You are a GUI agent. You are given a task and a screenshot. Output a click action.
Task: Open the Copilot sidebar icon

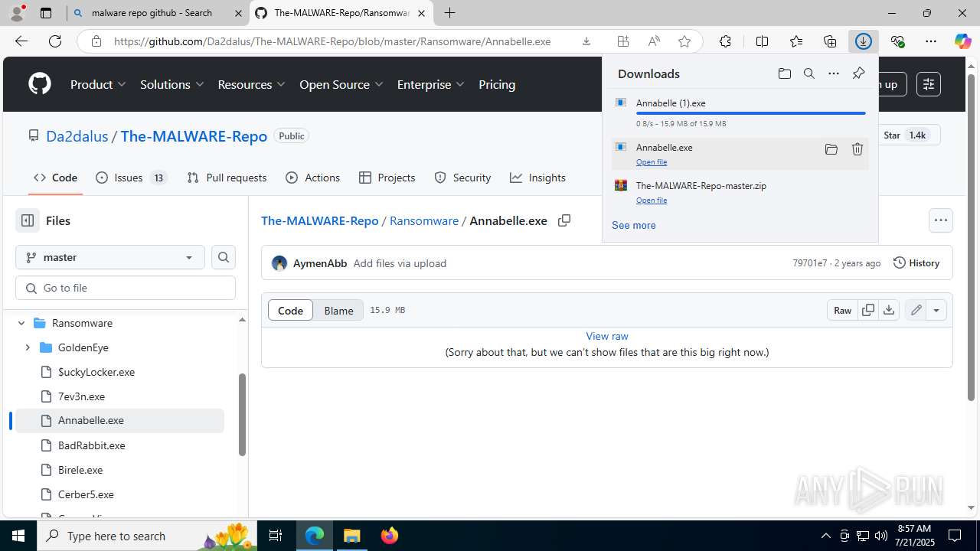[962, 41]
